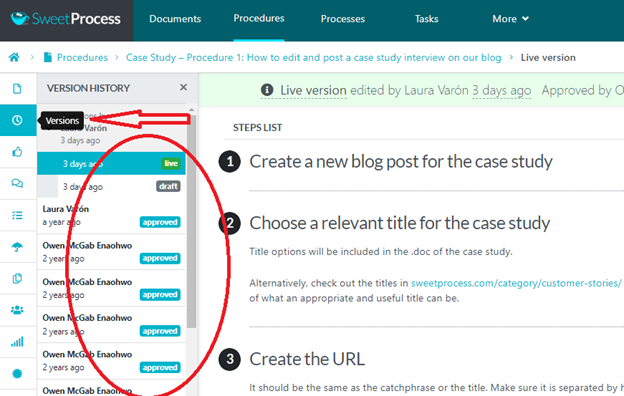The width and height of the screenshot is (624, 396).
Task: Open the teams people sidebar icon
Action: 17,310
